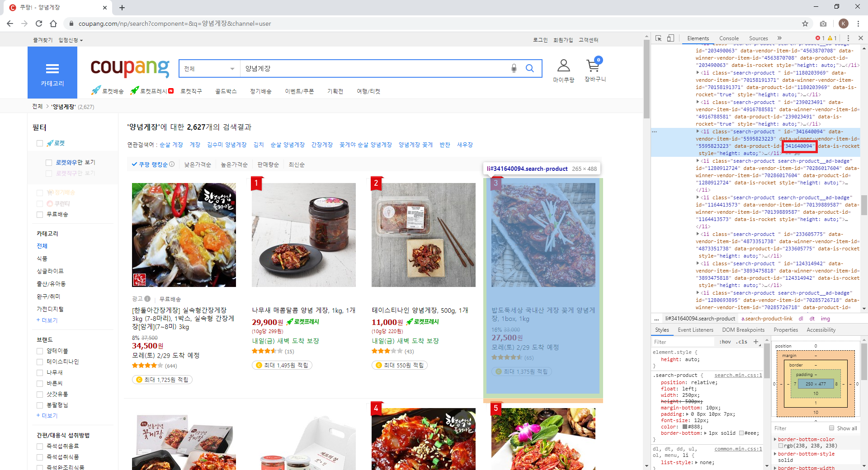Click the browser forward arrow

[x=24, y=23]
